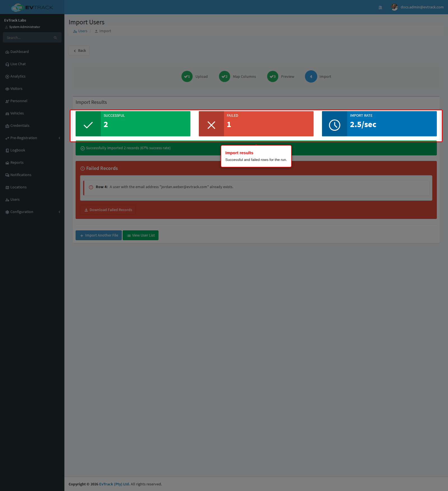Viewport: 448px width, 491px height.
Task: Click the X icon in the Failed card
Action: coord(211,125)
